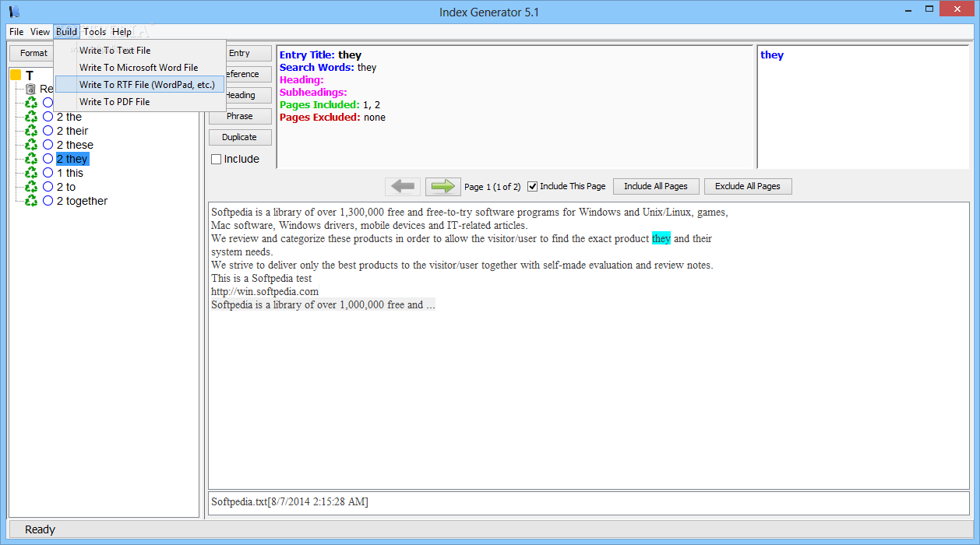Choose Write To RTF File (WordPad, etc.)
Viewport: 980px width, 545px height.
click(140, 84)
